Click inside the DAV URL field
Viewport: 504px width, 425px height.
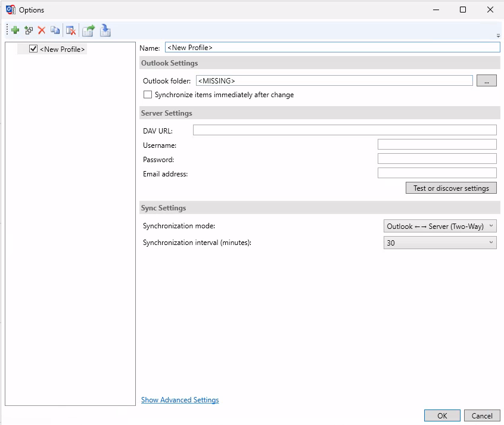click(344, 131)
